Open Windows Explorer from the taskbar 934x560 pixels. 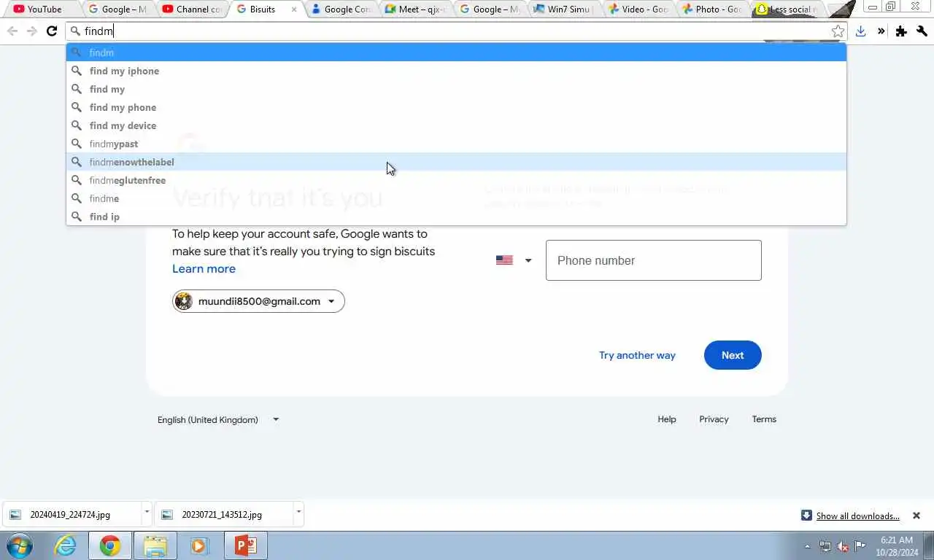pos(155,545)
